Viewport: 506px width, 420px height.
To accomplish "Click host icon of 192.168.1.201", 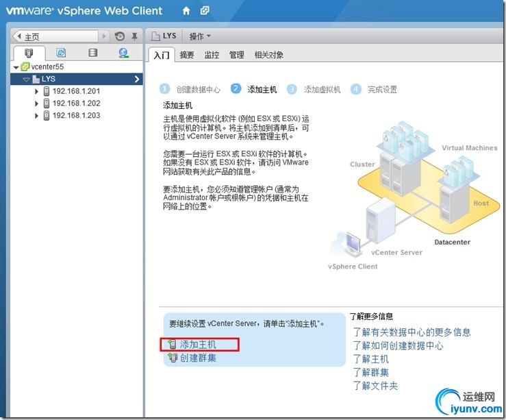I will tap(47, 91).
